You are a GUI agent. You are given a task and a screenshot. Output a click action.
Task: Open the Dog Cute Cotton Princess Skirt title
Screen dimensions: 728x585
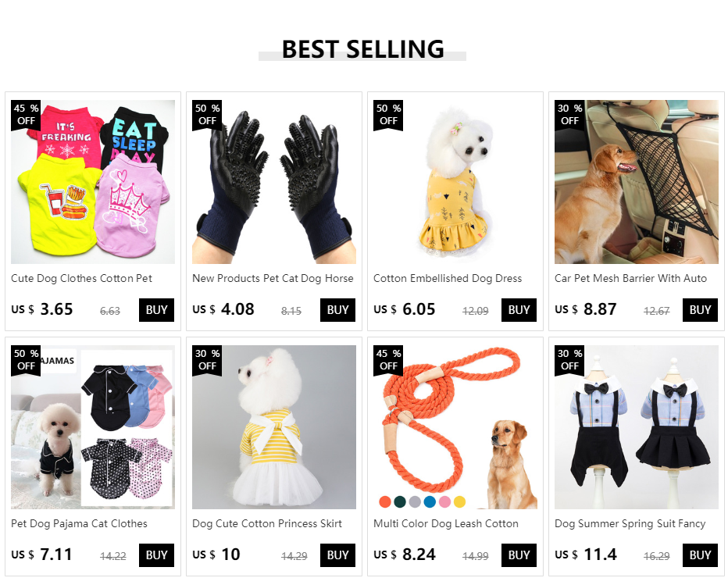coord(267,524)
